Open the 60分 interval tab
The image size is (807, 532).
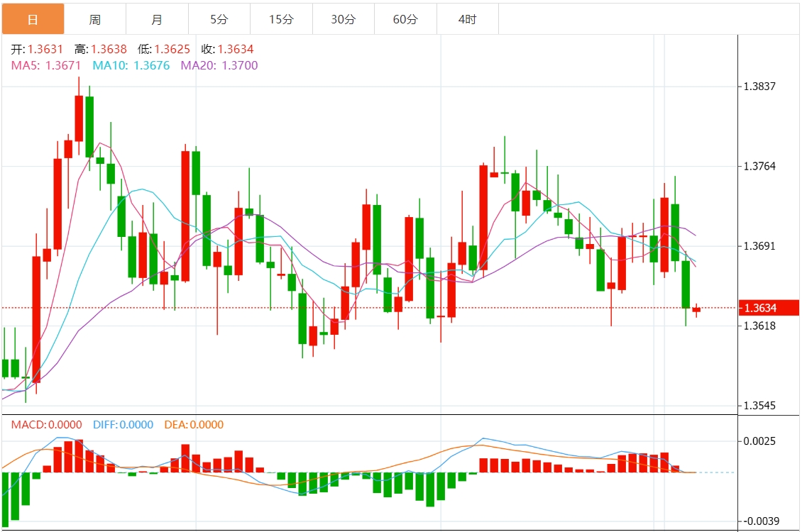pyautogui.click(x=405, y=20)
